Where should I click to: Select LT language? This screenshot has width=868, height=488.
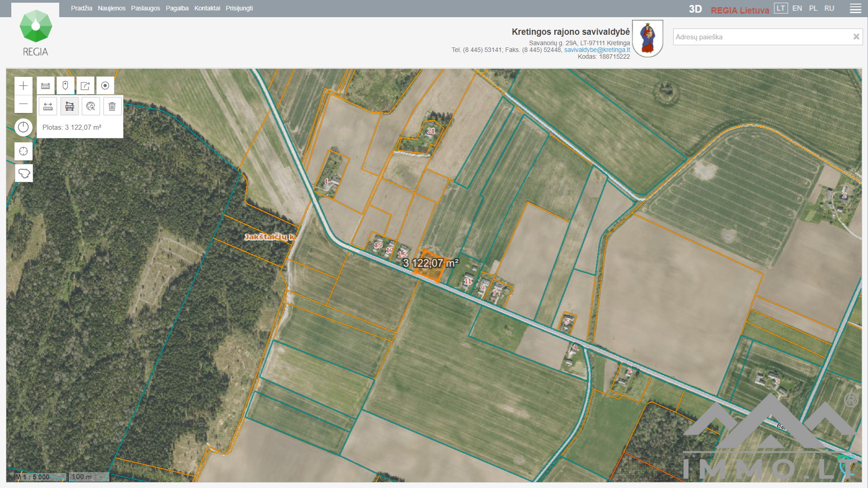click(781, 8)
